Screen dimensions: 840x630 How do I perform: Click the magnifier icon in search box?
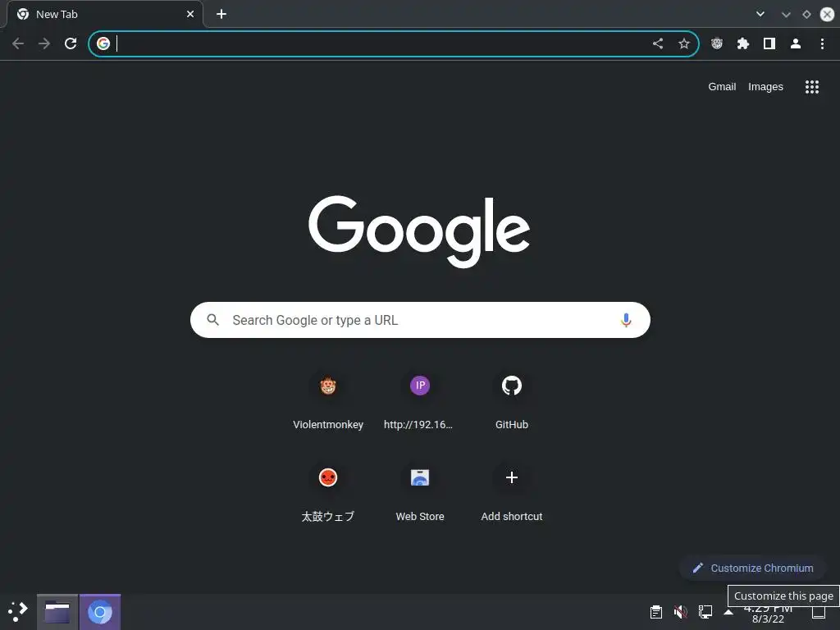coord(212,320)
